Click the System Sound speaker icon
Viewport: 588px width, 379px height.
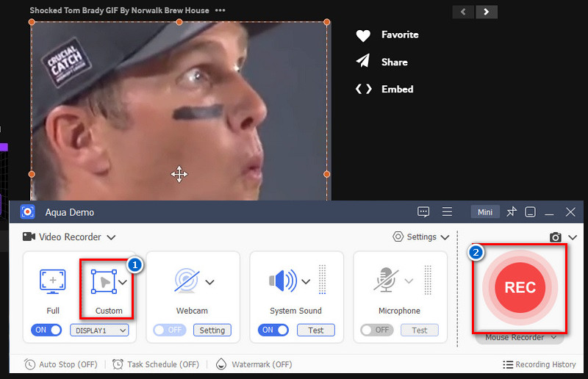(x=284, y=281)
